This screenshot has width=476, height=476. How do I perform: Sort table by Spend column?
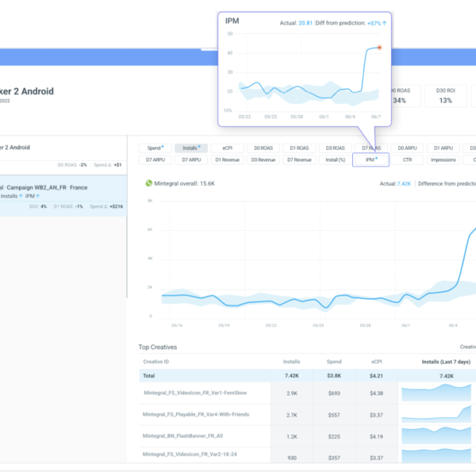tap(334, 362)
